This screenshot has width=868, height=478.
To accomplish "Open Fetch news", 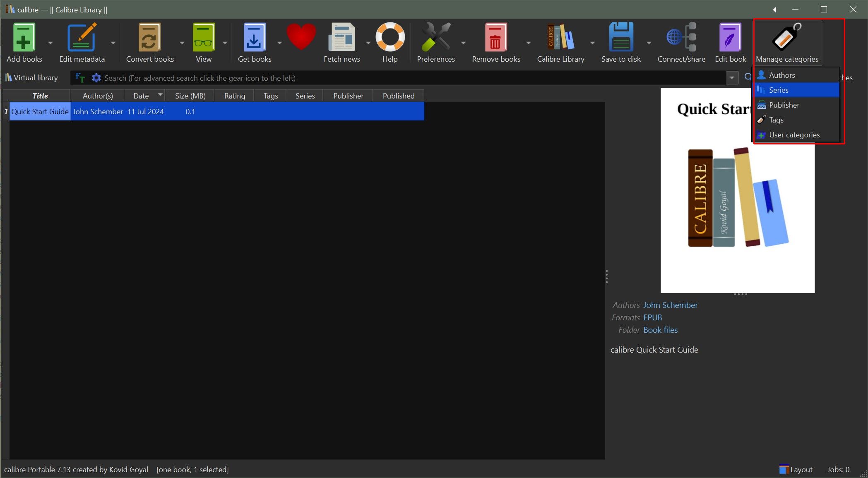I will click(x=341, y=38).
